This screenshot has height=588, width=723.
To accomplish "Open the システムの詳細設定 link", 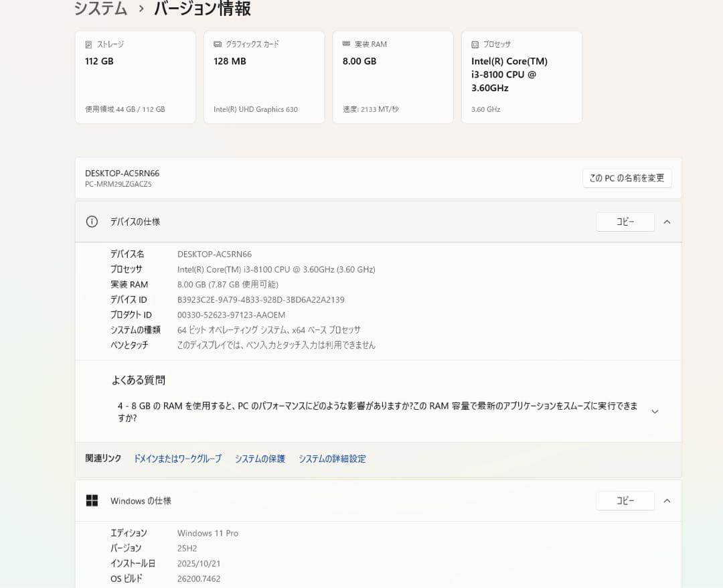I will 332,459.
